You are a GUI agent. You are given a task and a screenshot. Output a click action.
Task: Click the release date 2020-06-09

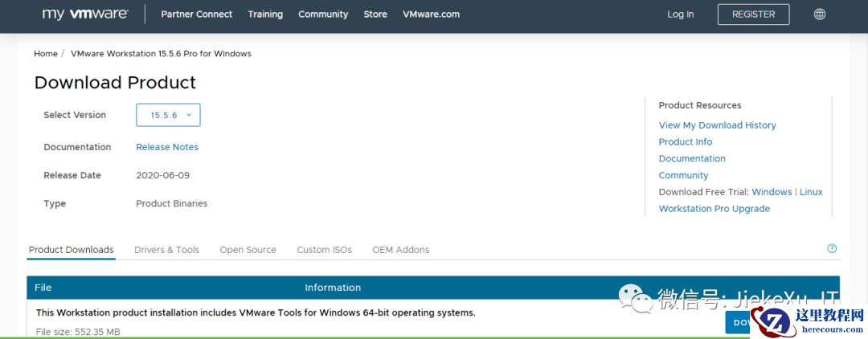[162, 175]
